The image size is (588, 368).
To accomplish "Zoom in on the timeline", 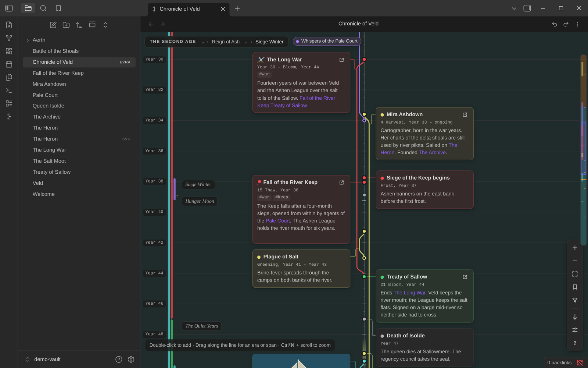I will (575, 248).
